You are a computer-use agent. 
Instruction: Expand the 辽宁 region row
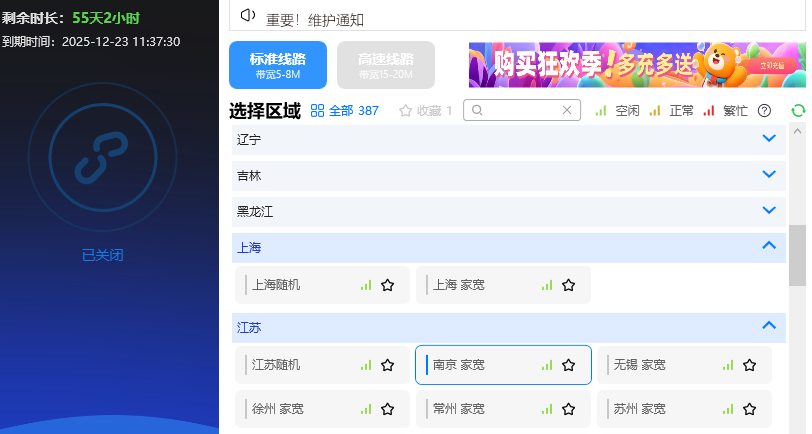tap(769, 138)
